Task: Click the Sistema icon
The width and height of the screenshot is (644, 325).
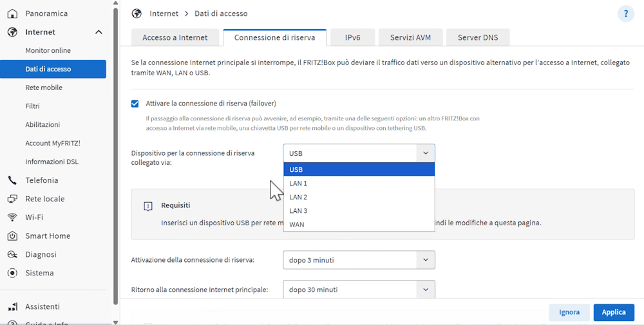Action: tap(12, 273)
